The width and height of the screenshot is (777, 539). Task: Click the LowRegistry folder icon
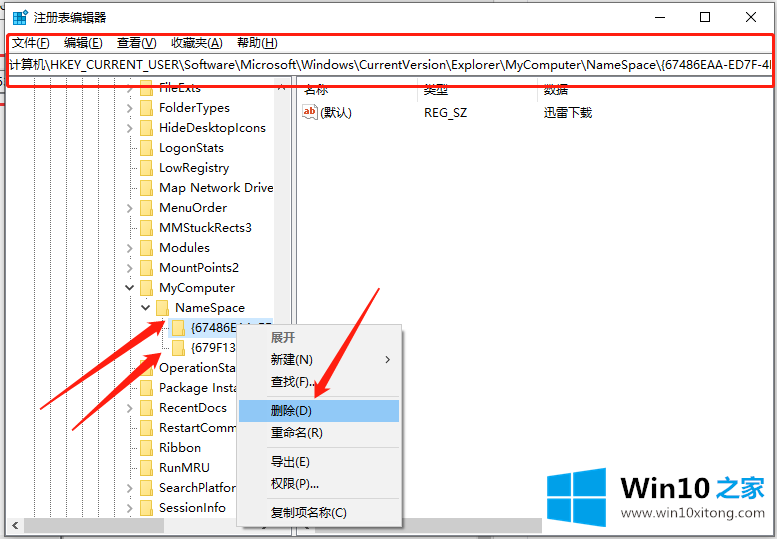click(147, 168)
